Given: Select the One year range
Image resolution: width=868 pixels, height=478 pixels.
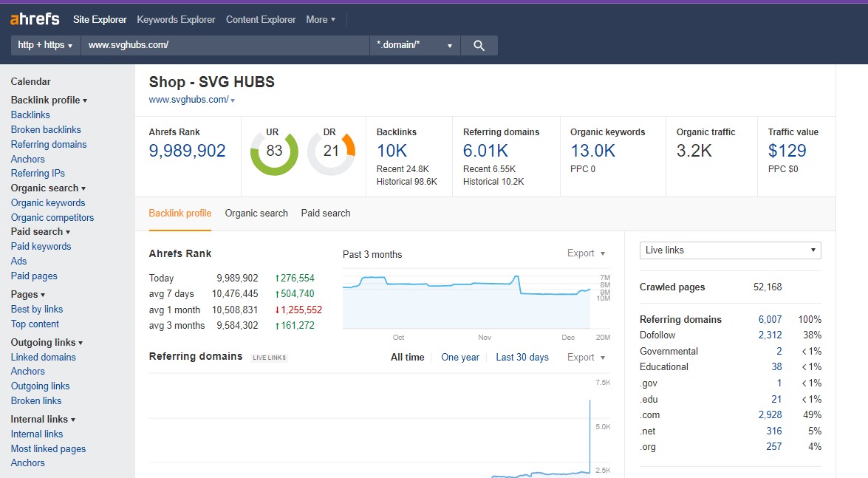Looking at the screenshot, I should 460,357.
